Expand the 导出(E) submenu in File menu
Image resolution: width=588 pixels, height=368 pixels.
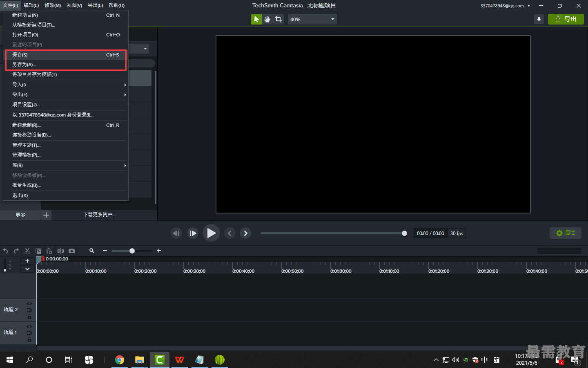tap(66, 94)
